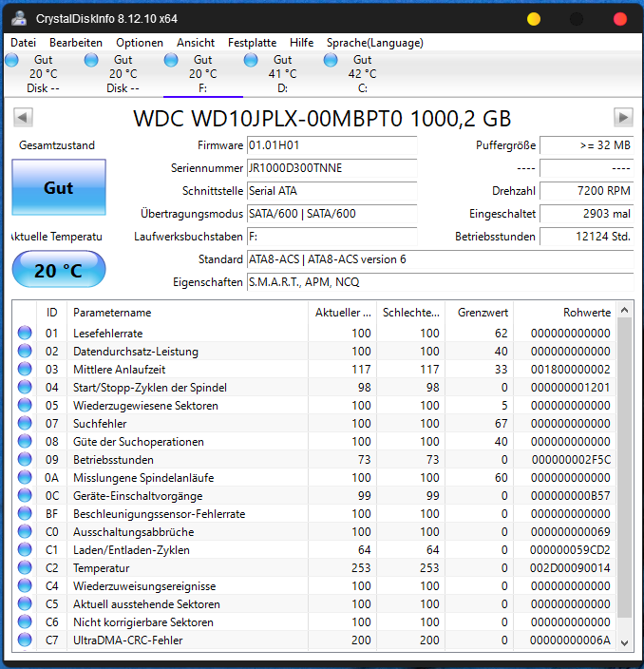
Task: Click the Parametername column header
Action: tap(187, 313)
